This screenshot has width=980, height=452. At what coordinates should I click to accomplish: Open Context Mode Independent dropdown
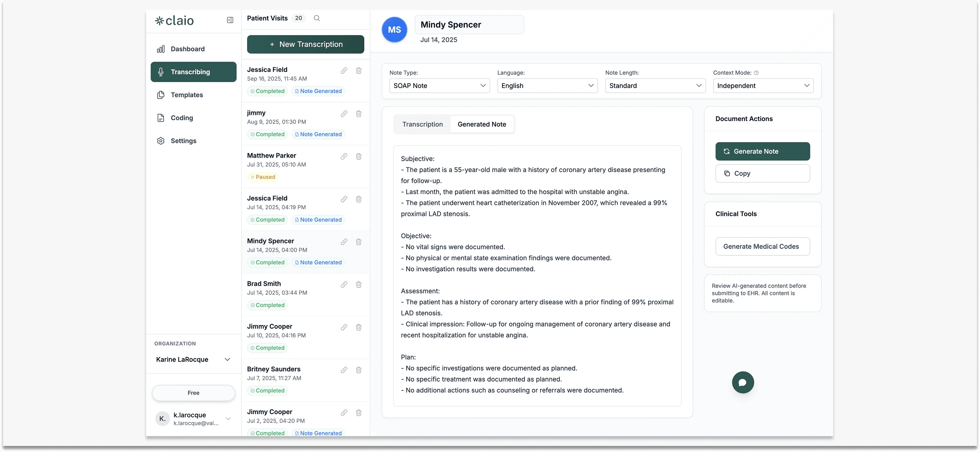(x=763, y=86)
